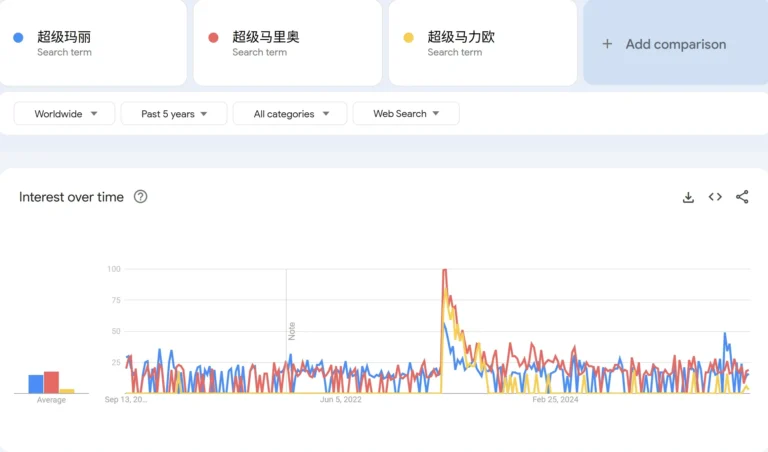Image resolution: width=768 pixels, height=452 pixels.
Task: Expand the Worldwide region dropdown
Action: [65, 114]
